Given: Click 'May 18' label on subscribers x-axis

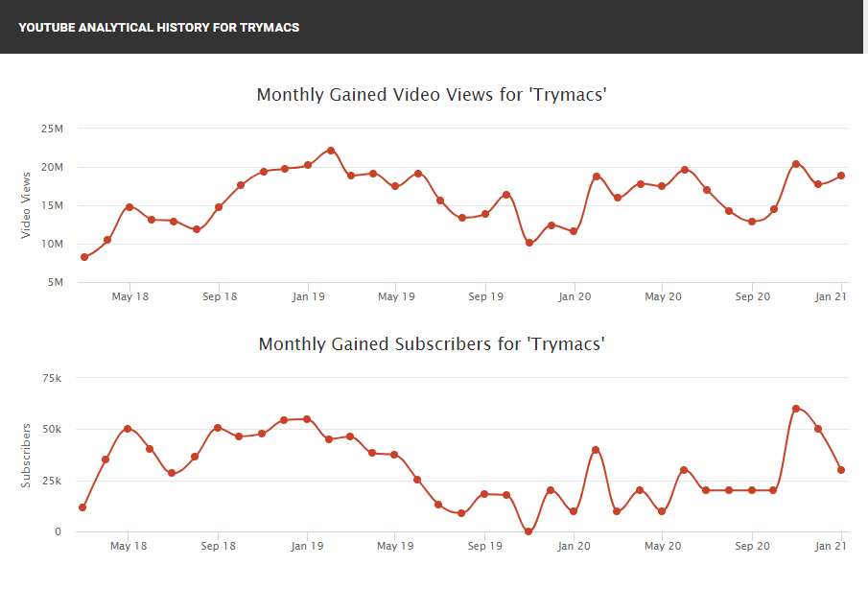Looking at the screenshot, I should coord(129,547).
